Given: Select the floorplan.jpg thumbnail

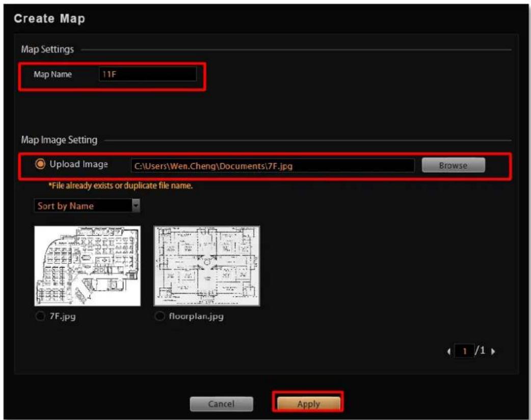Looking at the screenshot, I should tap(207, 266).
